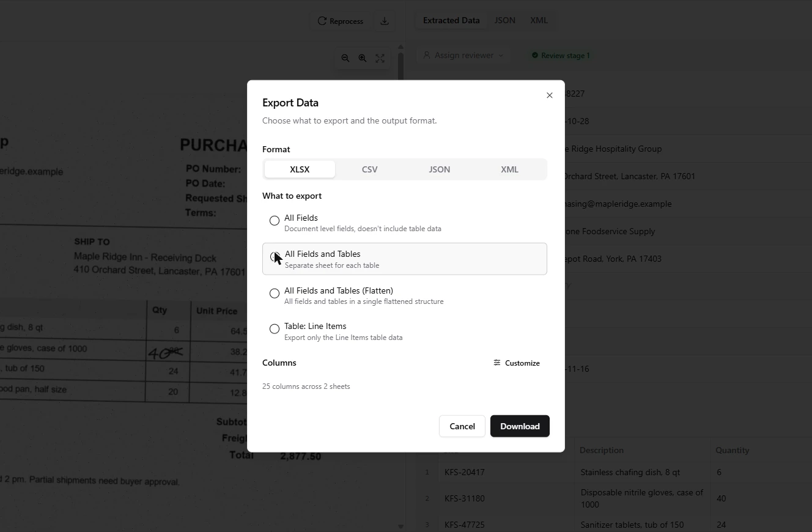
Task: Zoom out the document preview
Action: pos(345,58)
